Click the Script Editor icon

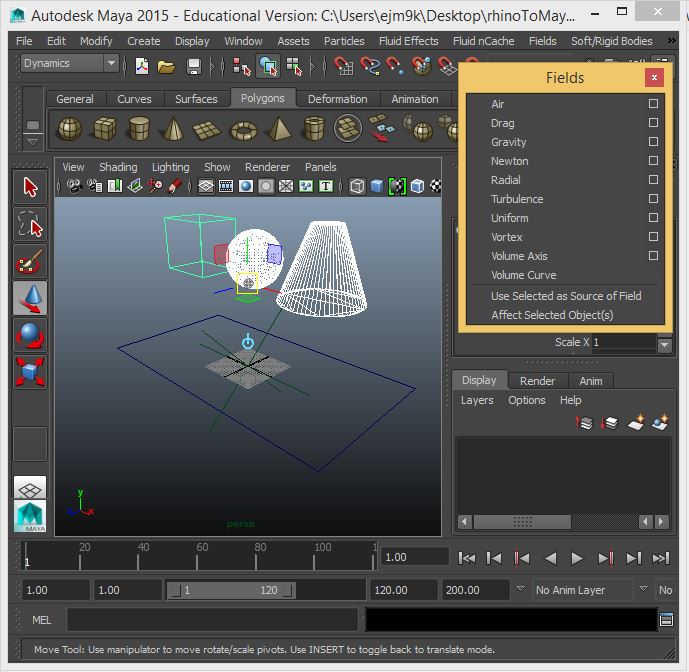(666, 620)
